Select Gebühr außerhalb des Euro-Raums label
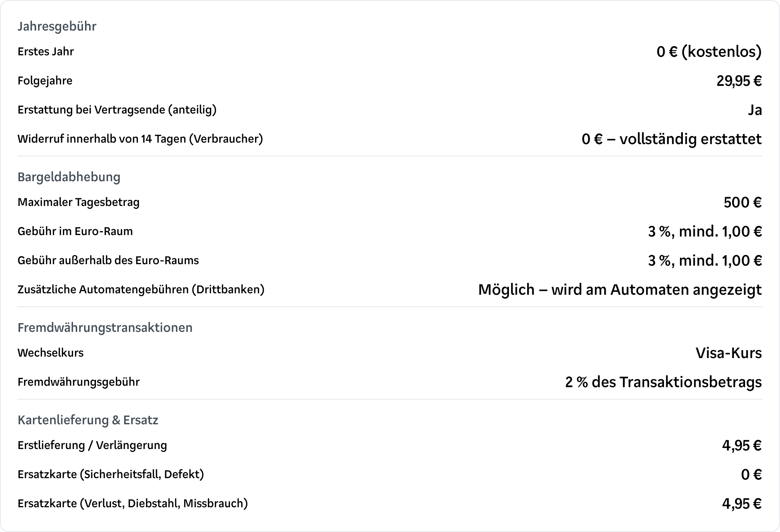Image resolution: width=780 pixels, height=532 pixels. [108, 261]
